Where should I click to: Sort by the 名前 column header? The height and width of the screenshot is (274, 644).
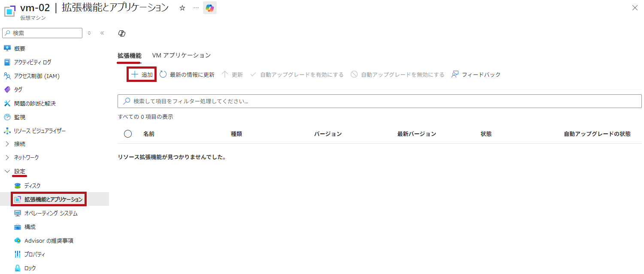149,134
